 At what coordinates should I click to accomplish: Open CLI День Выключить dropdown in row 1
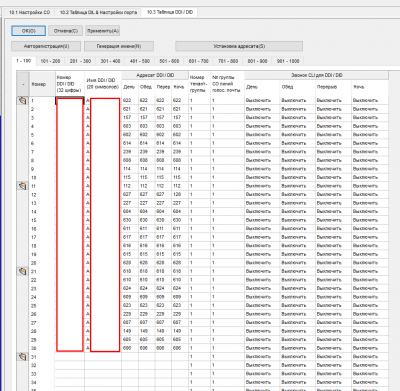(262, 100)
